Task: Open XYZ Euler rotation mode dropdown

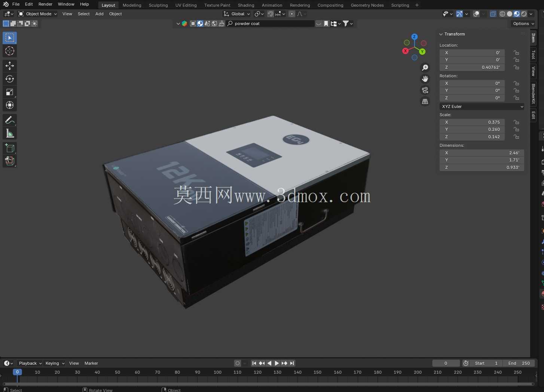Action: 482,107
